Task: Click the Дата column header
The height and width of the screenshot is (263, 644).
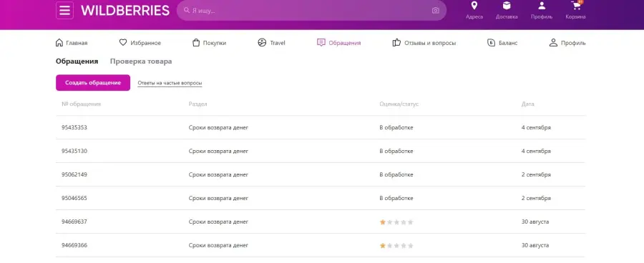Action: [528, 104]
